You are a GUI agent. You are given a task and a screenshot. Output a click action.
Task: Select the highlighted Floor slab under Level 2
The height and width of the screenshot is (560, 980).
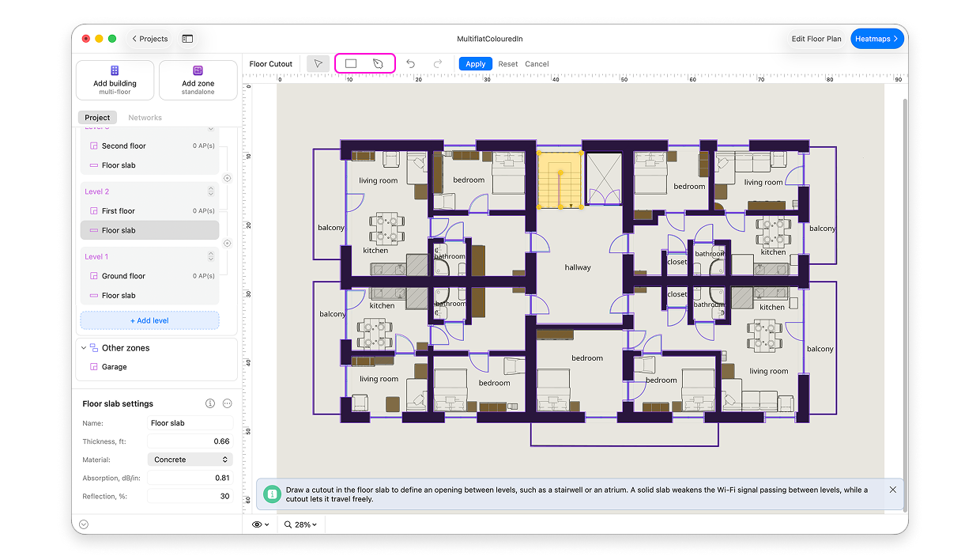tap(149, 230)
